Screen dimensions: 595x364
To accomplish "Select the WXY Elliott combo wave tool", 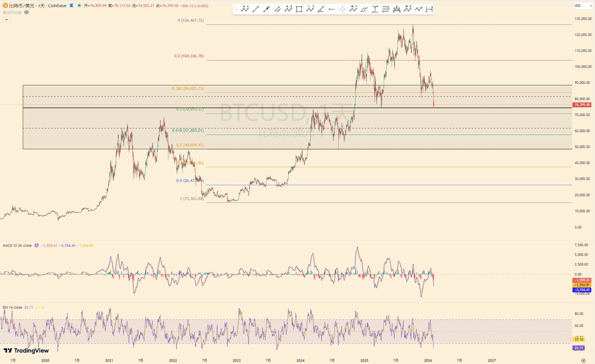I will point(353,9).
